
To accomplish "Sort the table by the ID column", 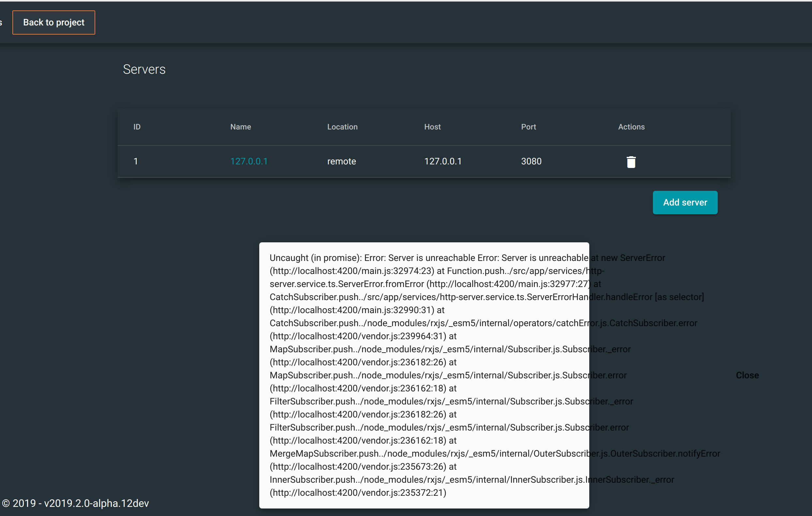I will pyautogui.click(x=137, y=127).
